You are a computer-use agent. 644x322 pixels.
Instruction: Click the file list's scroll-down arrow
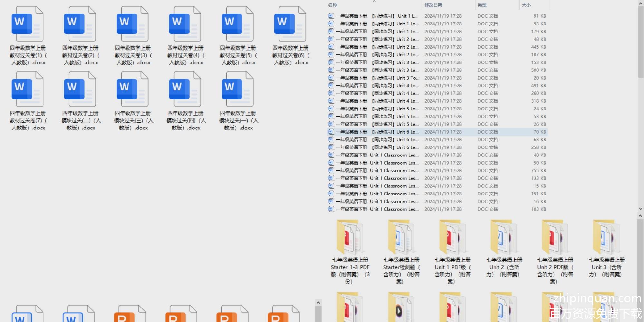tap(640, 209)
